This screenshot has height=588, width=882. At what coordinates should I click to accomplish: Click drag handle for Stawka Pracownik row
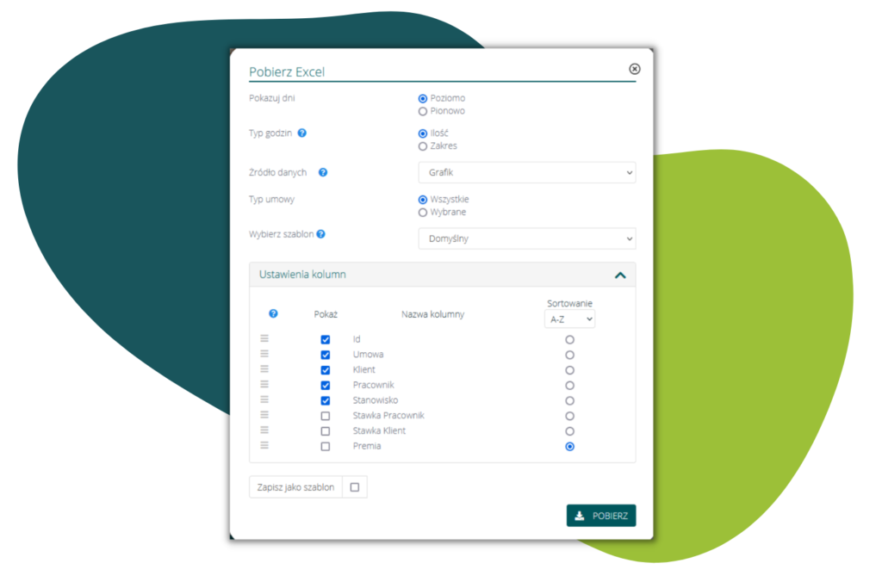(x=264, y=415)
